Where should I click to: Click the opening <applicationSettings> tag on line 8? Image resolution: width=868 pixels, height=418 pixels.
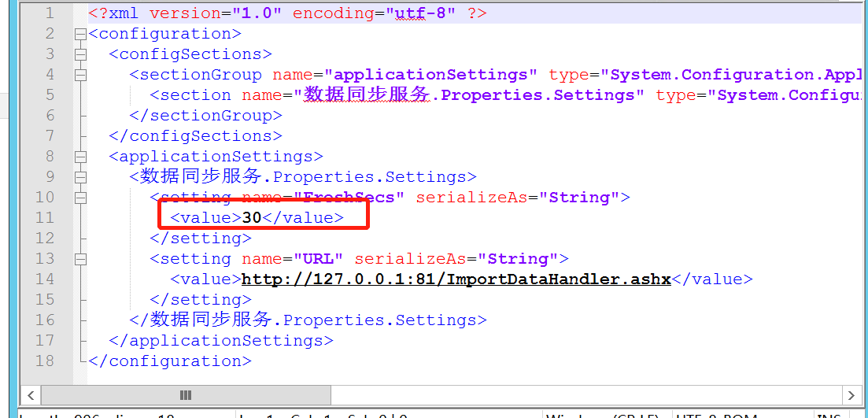point(216,157)
